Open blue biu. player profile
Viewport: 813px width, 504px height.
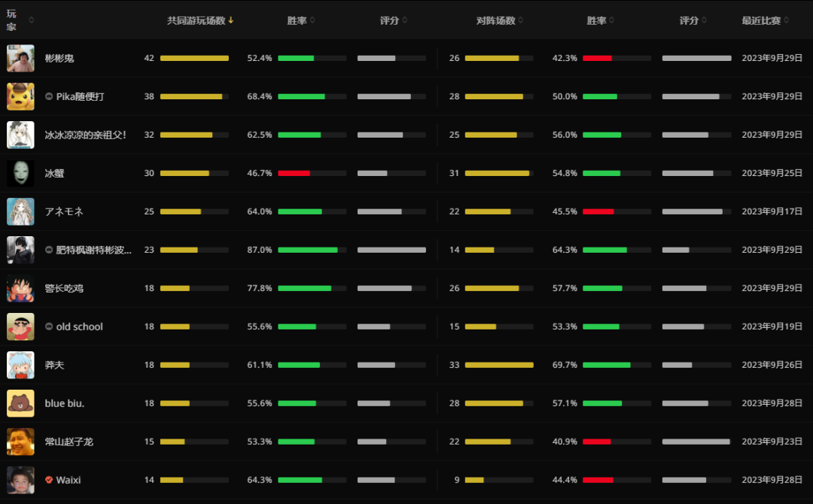[x=64, y=403]
